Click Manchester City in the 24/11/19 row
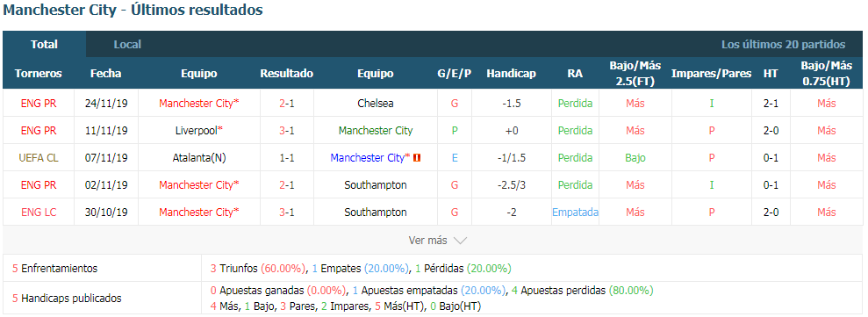The width and height of the screenshot is (868, 317). (x=198, y=104)
